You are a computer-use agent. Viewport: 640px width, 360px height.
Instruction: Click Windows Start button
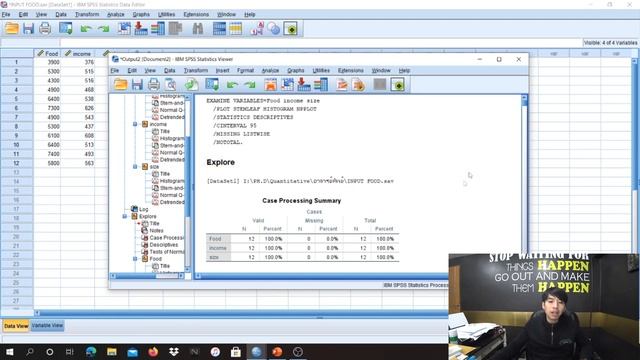(9, 351)
